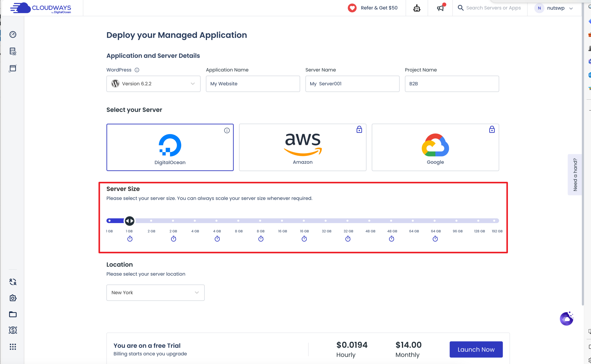
Task: Open the bot assistant icon in the top bar
Action: [417, 8]
